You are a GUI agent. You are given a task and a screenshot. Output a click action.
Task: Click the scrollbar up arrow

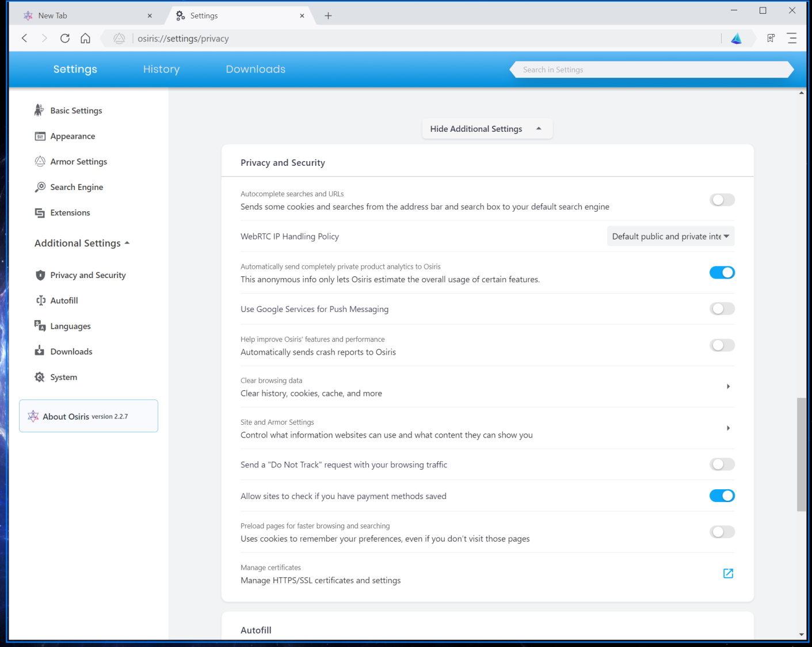(x=801, y=93)
